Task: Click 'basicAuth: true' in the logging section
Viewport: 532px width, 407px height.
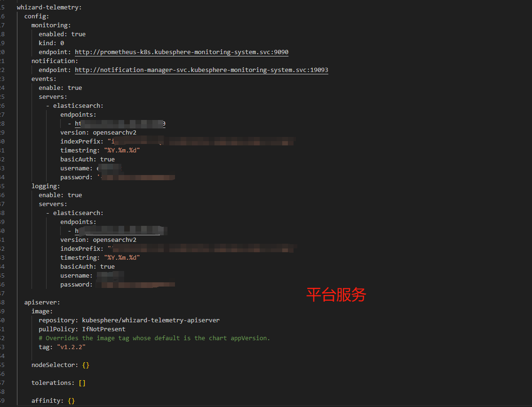Action: coord(87,266)
